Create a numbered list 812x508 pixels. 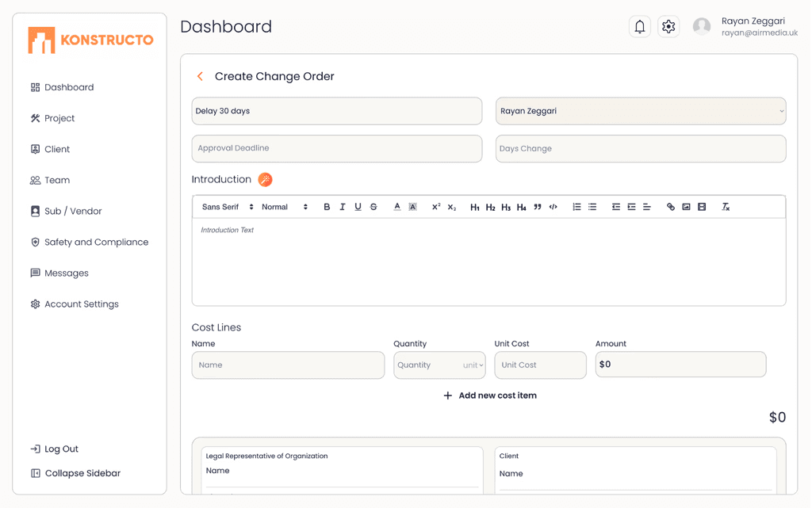(577, 207)
